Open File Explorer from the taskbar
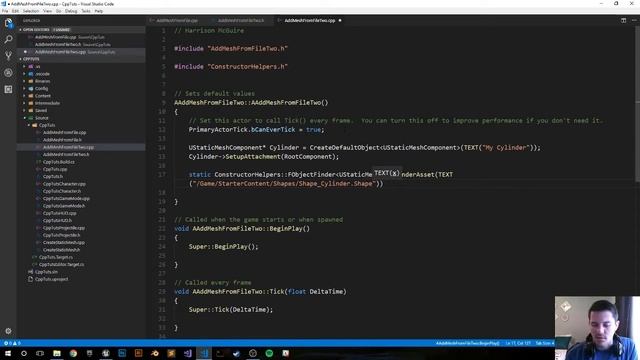The width and height of the screenshot is (640, 360). [x=57, y=353]
